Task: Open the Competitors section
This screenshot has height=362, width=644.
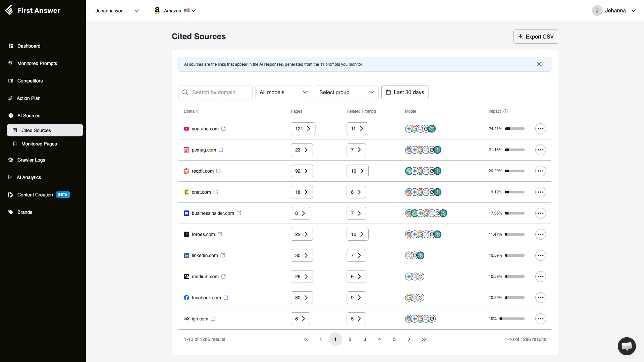Action: tap(30, 81)
